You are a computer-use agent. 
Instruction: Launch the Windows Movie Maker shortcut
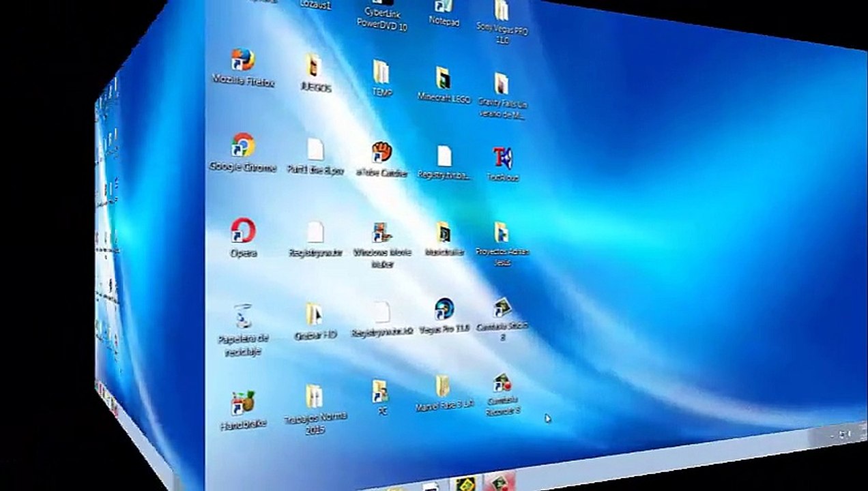[381, 233]
